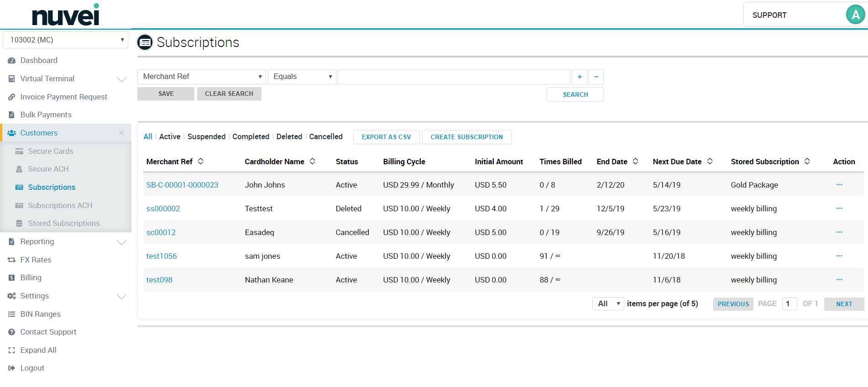Click the minus icon to remove search filter
This screenshot has height=387, width=868.
coord(596,77)
